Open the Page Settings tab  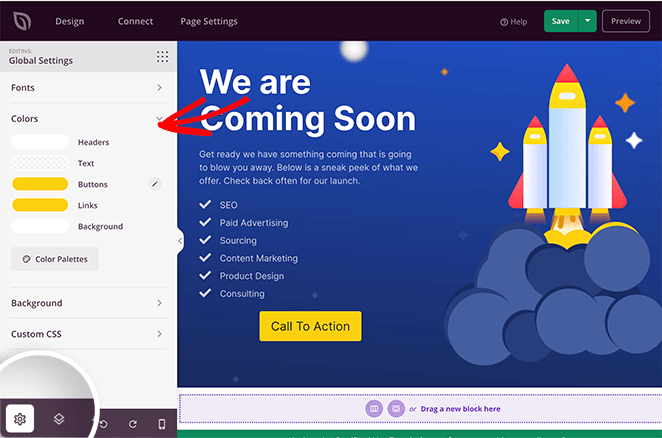coord(209,21)
